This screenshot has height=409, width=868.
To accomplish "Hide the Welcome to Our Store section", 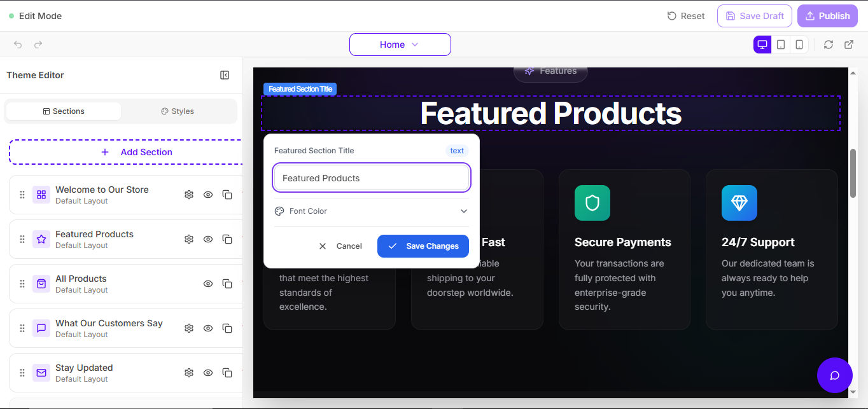I will tap(208, 195).
